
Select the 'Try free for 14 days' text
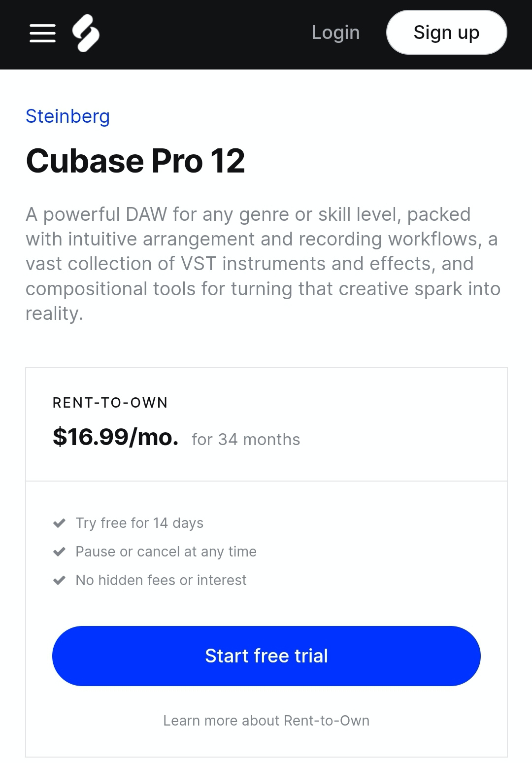pyautogui.click(x=139, y=523)
